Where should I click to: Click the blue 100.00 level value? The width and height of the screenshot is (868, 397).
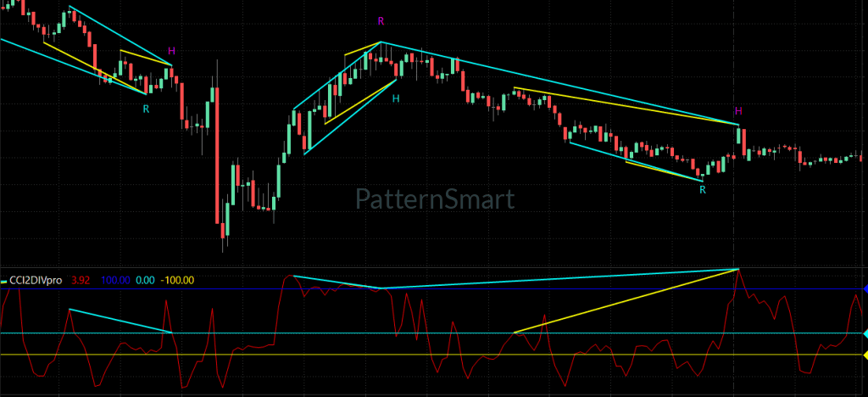[x=116, y=281]
